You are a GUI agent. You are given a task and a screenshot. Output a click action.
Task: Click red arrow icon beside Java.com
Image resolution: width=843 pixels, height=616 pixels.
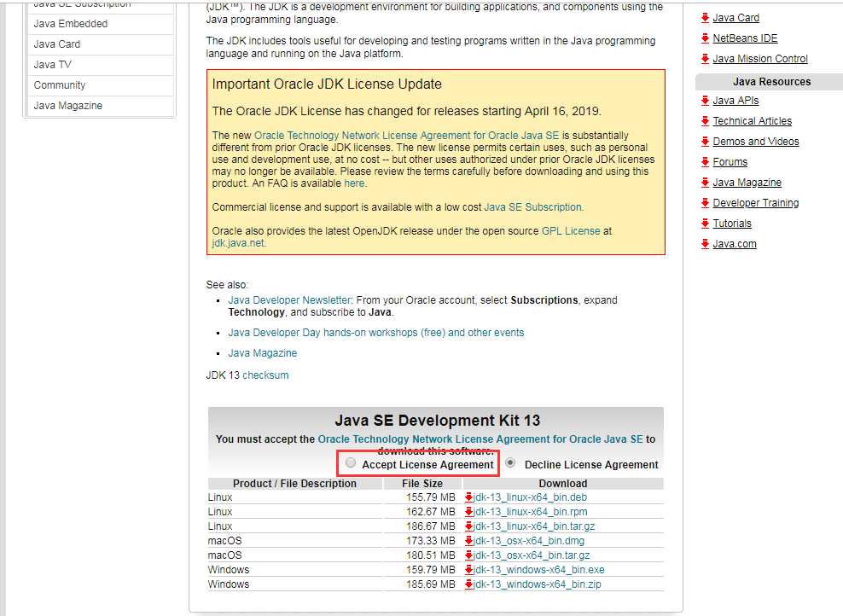(705, 243)
